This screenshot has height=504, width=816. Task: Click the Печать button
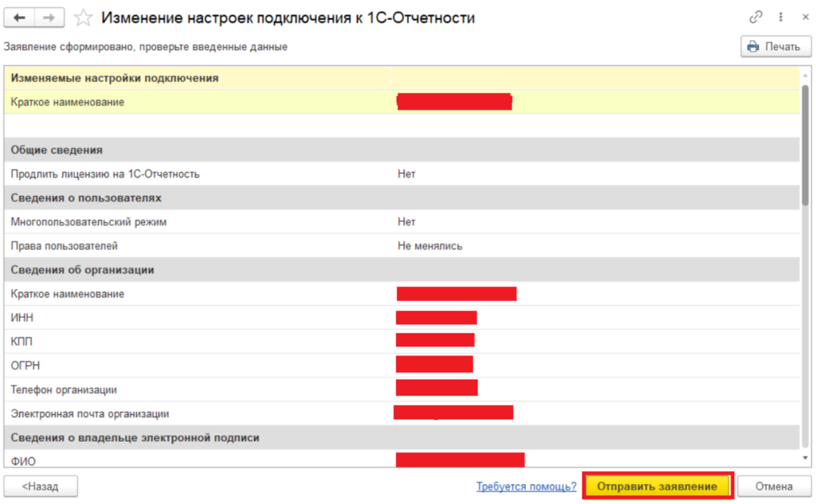[x=775, y=46]
